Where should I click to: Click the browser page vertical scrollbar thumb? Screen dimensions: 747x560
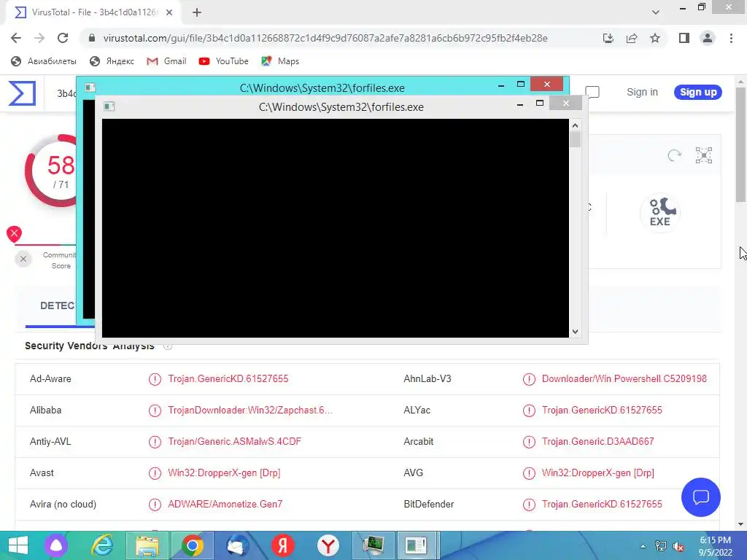(x=740, y=144)
